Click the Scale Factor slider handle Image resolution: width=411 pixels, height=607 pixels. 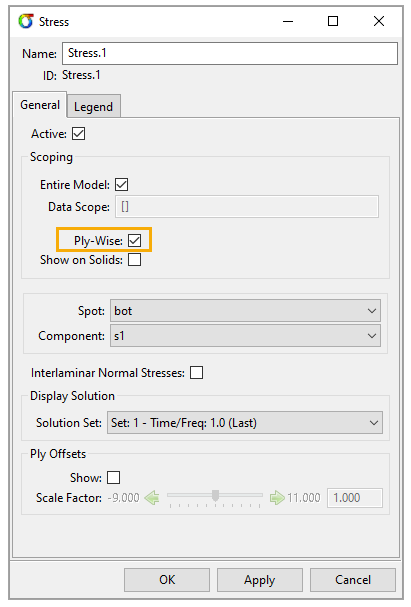click(x=216, y=495)
